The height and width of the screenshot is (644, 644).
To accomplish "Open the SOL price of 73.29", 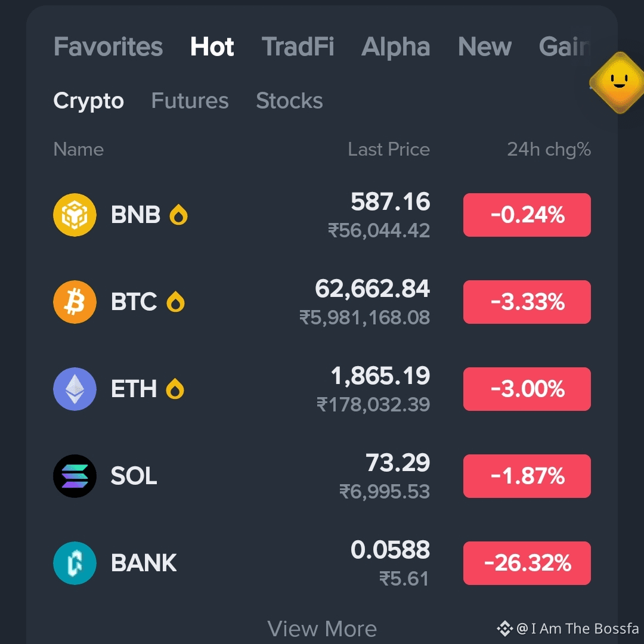I will [x=398, y=463].
